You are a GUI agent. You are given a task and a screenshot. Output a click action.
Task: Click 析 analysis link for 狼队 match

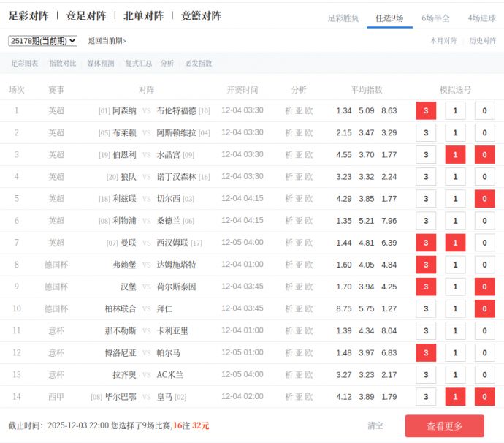289,177
